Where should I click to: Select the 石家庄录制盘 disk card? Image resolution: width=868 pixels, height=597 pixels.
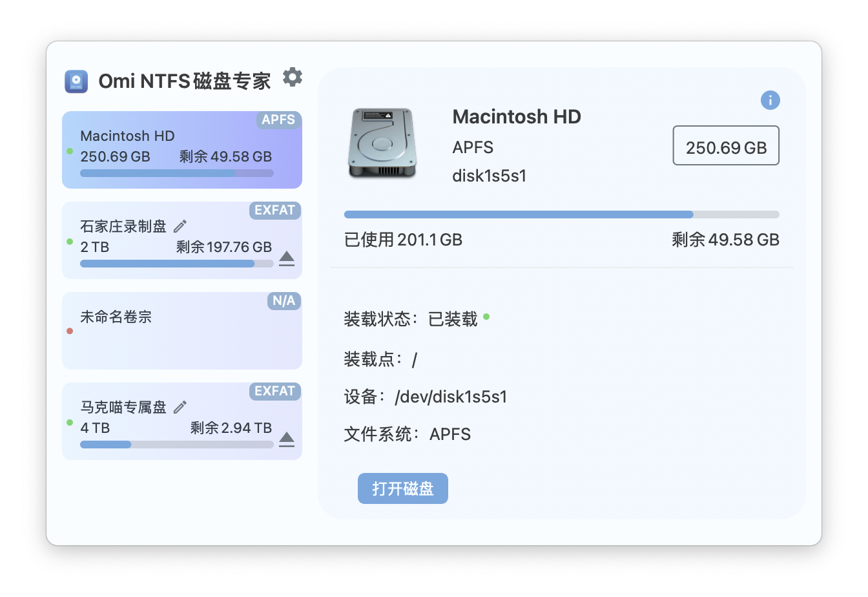tap(182, 240)
